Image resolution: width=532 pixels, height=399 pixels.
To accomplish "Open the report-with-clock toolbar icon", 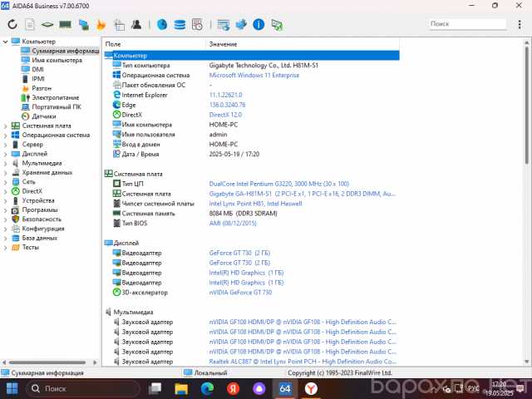I will 197,24.
